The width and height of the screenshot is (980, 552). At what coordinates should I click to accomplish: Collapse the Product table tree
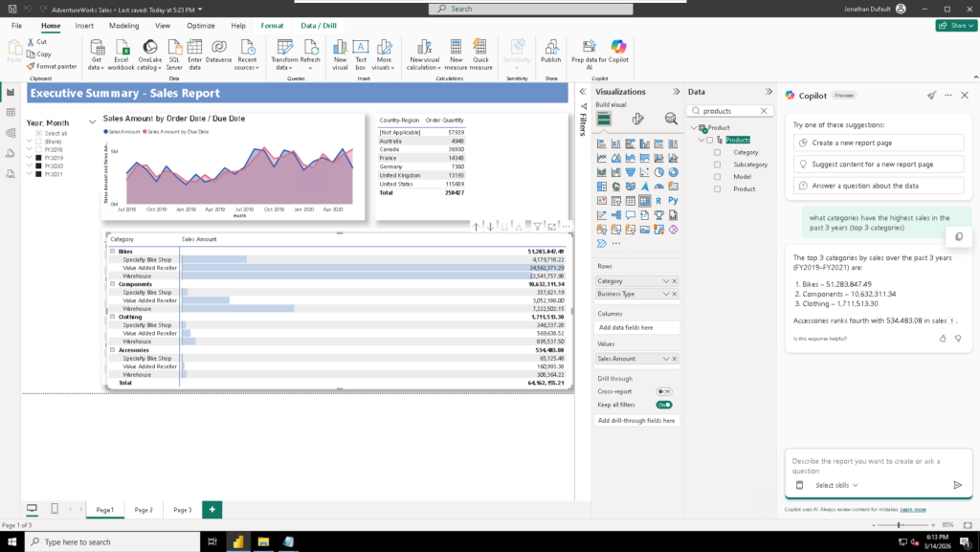pyautogui.click(x=694, y=128)
